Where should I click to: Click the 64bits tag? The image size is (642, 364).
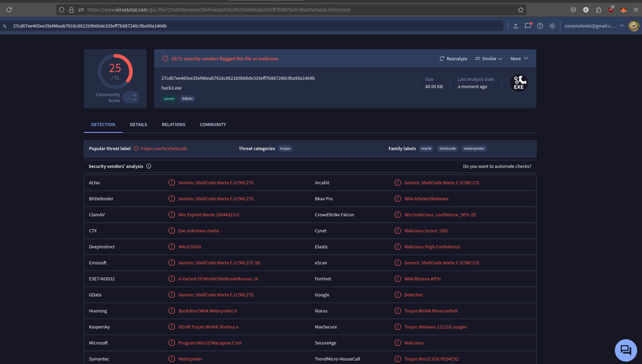[x=187, y=99]
